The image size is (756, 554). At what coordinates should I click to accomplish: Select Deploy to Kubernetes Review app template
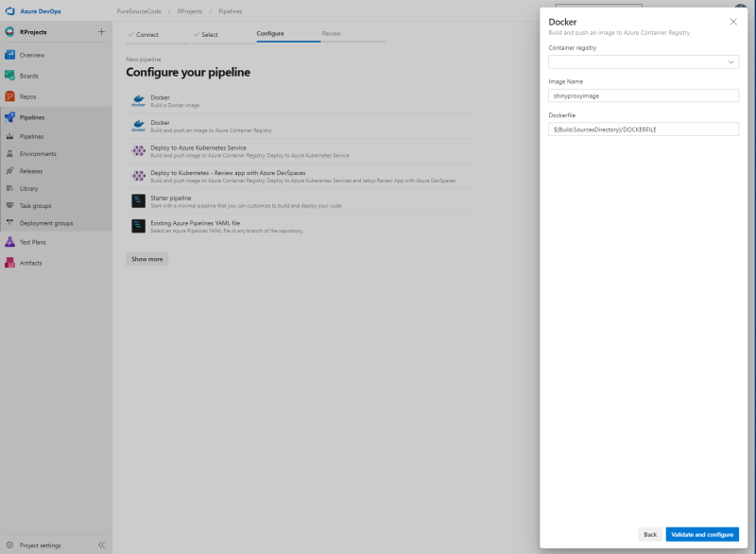[x=299, y=176]
